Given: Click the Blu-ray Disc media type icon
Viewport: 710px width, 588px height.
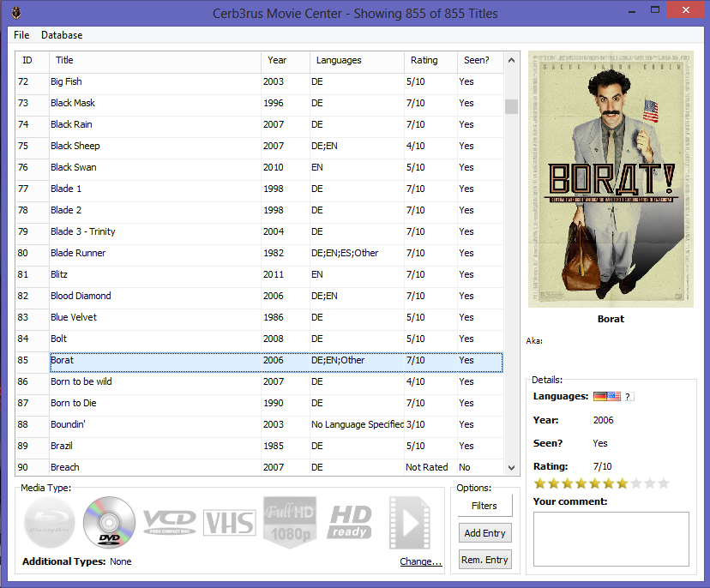Looking at the screenshot, I should tap(49, 521).
